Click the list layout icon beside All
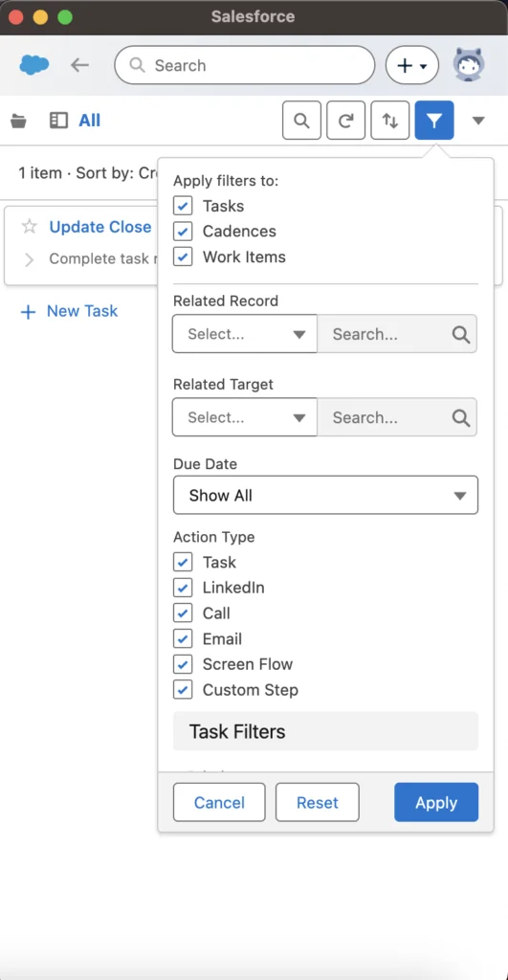The width and height of the screenshot is (508, 980). coord(58,121)
